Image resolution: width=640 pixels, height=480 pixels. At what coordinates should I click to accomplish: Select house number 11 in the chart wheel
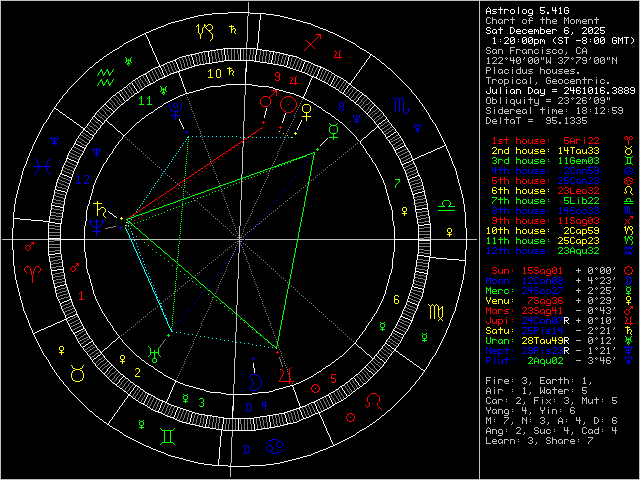click(x=145, y=101)
